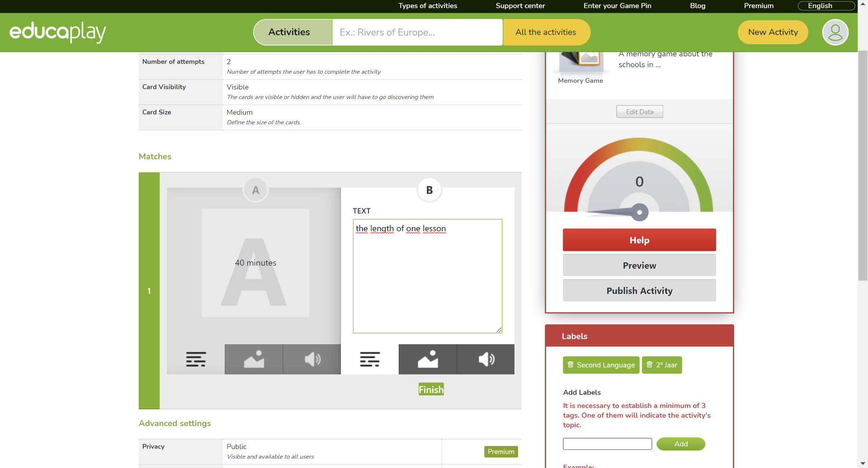Focus the Add Labels text input

pos(607,444)
